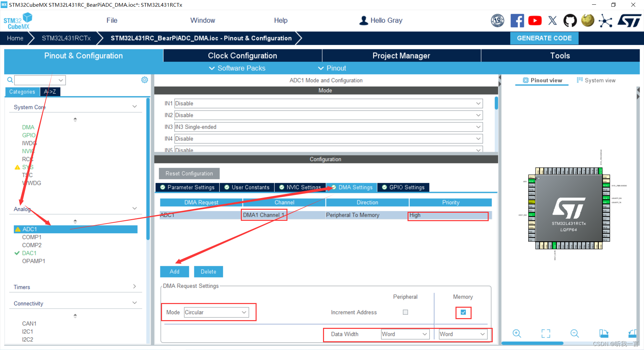Open the X (Twitter) icon link

[x=552, y=20]
